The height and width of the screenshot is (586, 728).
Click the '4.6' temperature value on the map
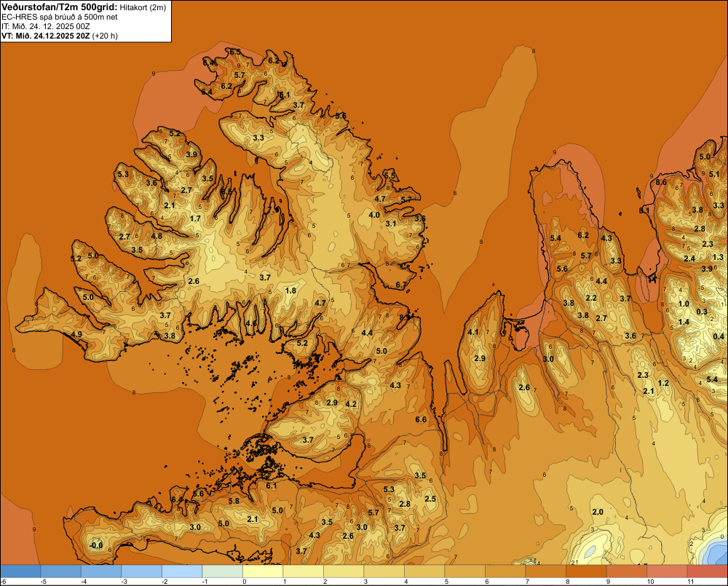pyautogui.click(x=250, y=323)
